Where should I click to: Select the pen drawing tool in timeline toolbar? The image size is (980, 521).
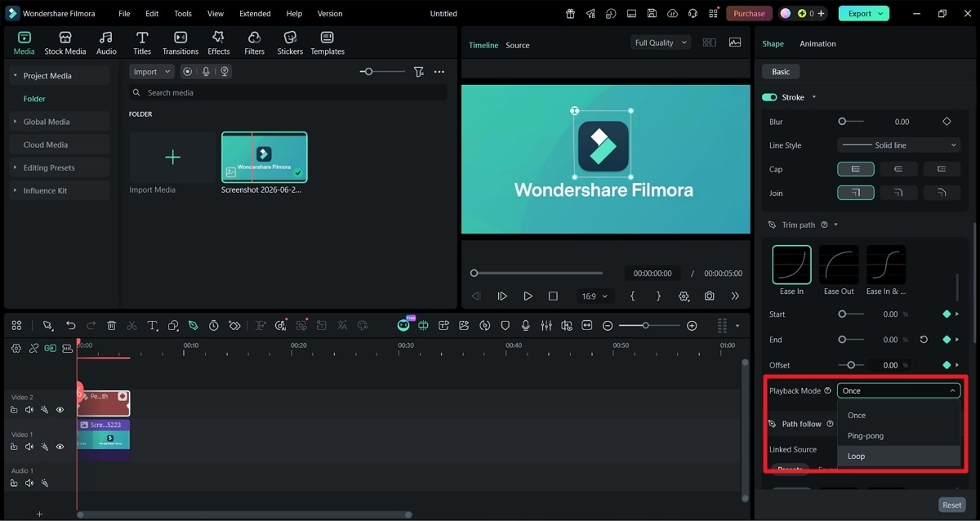point(193,325)
